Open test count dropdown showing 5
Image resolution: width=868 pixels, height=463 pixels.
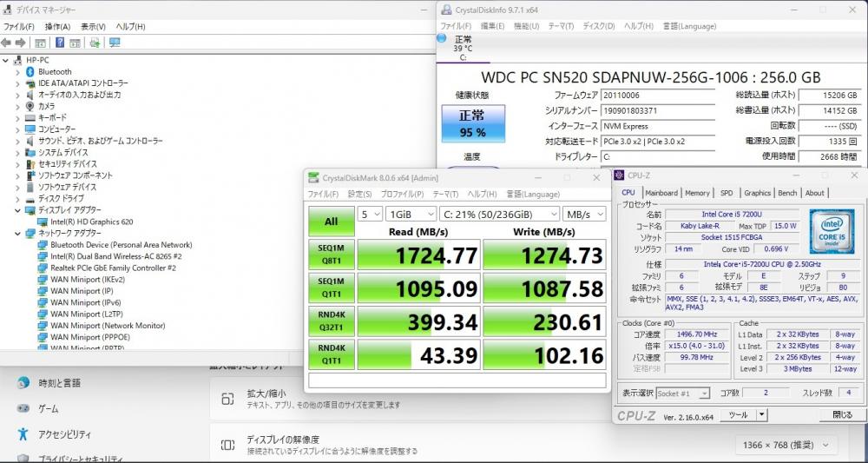pyautogui.click(x=370, y=215)
